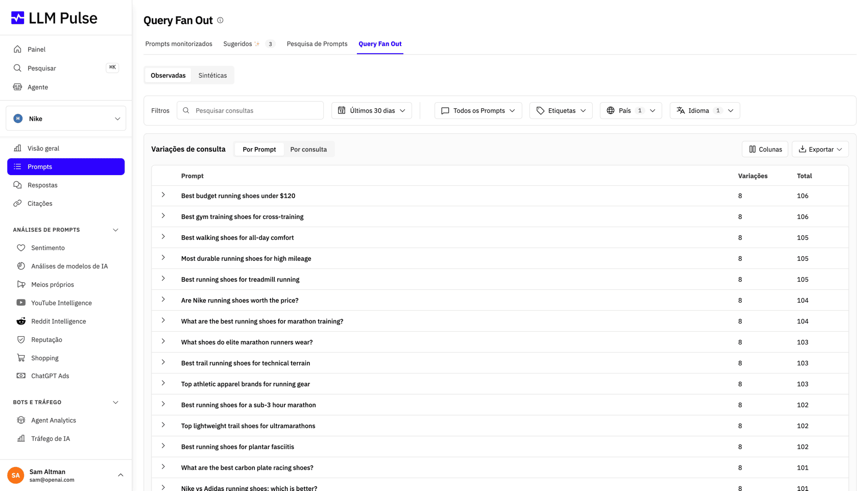Open the Todos os Prompts dropdown
This screenshot has width=868, height=491.
click(478, 111)
